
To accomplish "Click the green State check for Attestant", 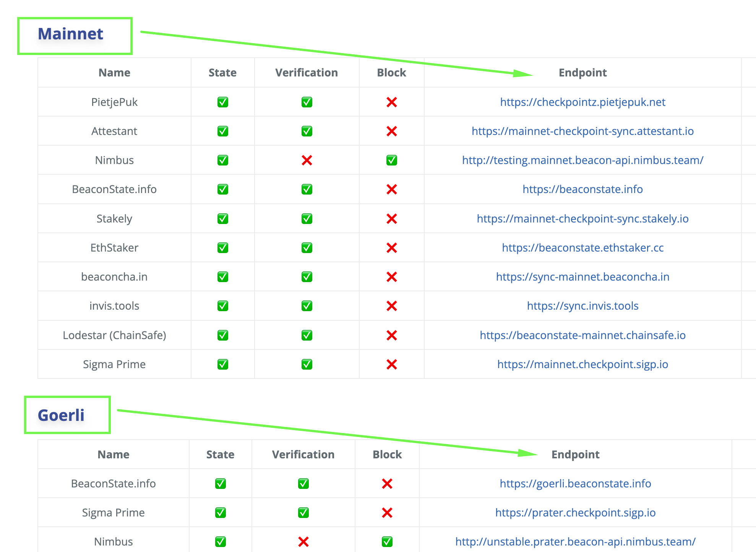I will click(223, 131).
